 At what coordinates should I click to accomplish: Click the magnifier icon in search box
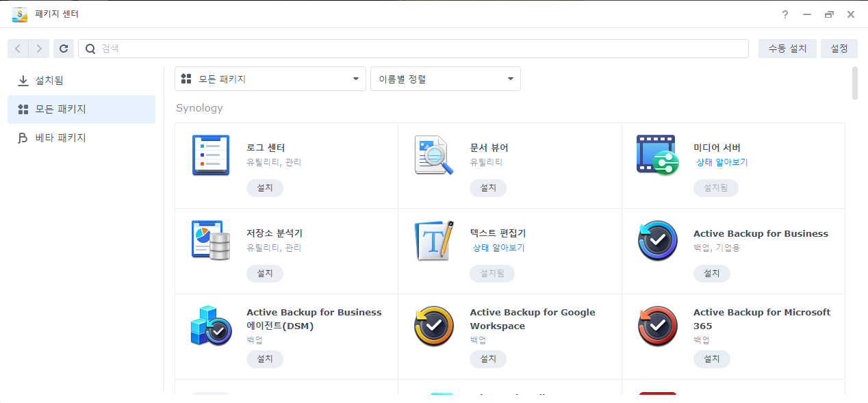click(x=90, y=49)
